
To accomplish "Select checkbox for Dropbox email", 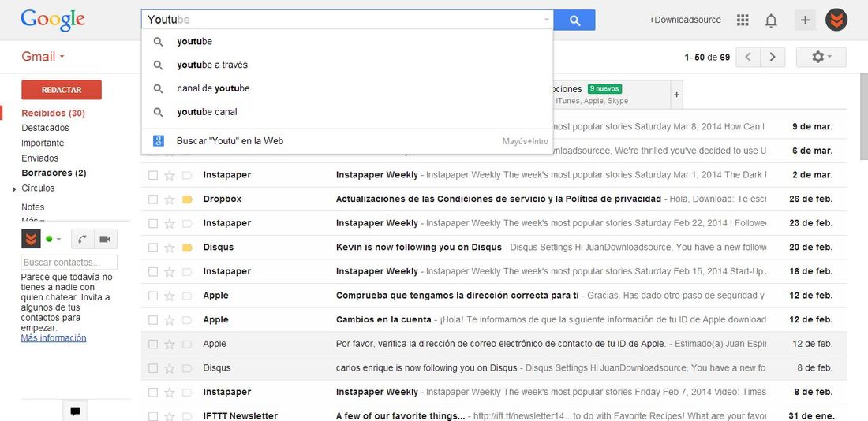I will 153,199.
